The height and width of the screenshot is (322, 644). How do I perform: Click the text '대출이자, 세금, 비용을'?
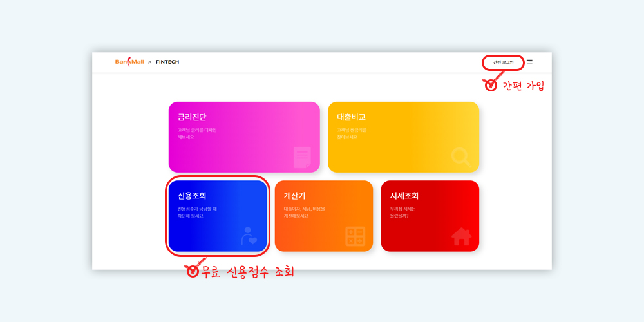[305, 209]
